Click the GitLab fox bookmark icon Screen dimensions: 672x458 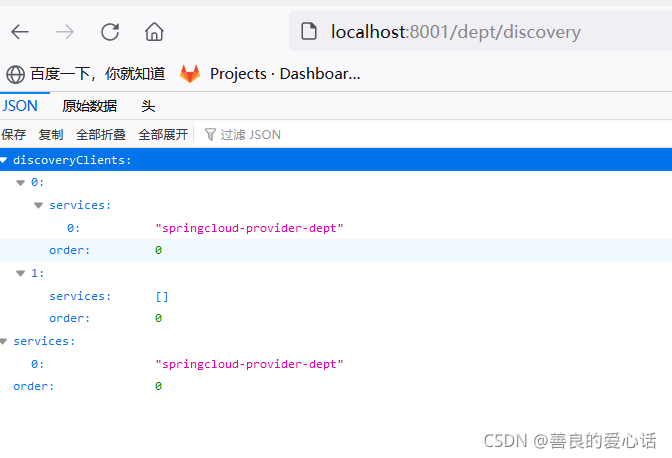(190, 74)
